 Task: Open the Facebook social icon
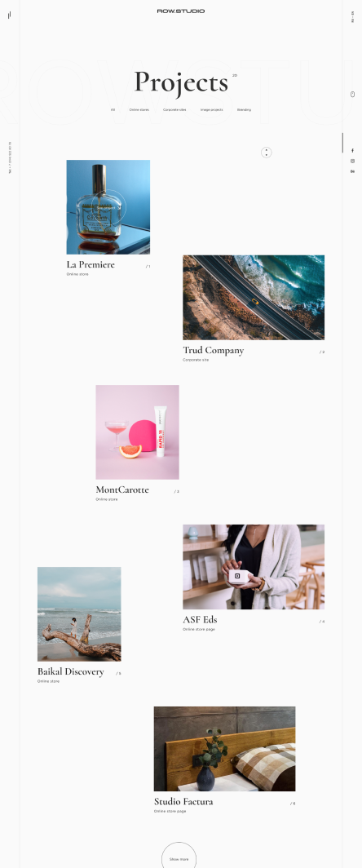(352, 151)
